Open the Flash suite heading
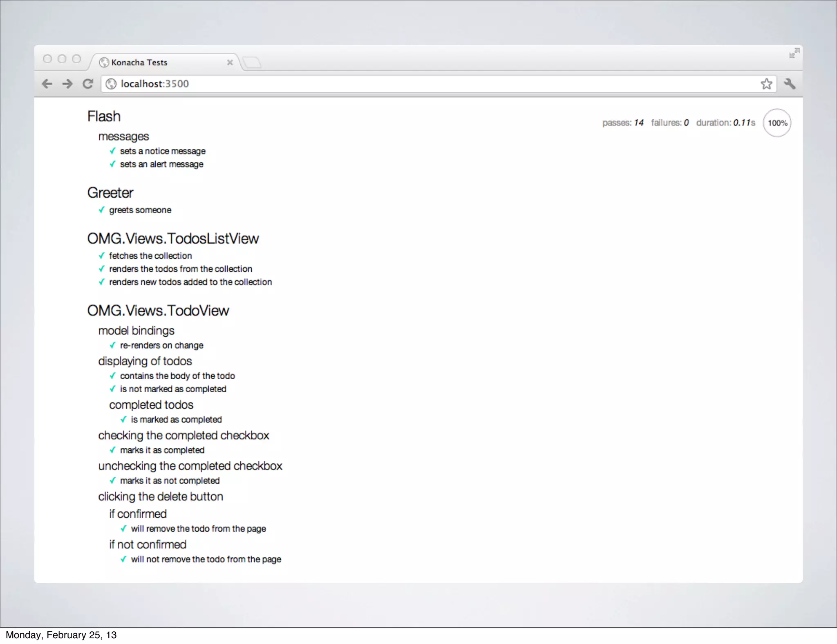The image size is (837, 644). click(104, 116)
